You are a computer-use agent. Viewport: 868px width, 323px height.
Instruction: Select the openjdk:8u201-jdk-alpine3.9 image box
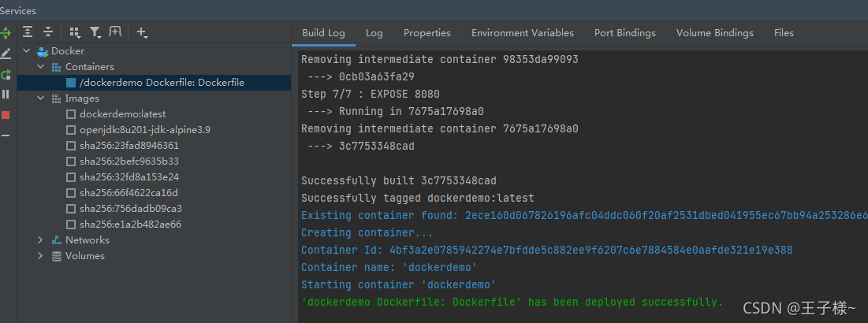pyautogui.click(x=70, y=130)
